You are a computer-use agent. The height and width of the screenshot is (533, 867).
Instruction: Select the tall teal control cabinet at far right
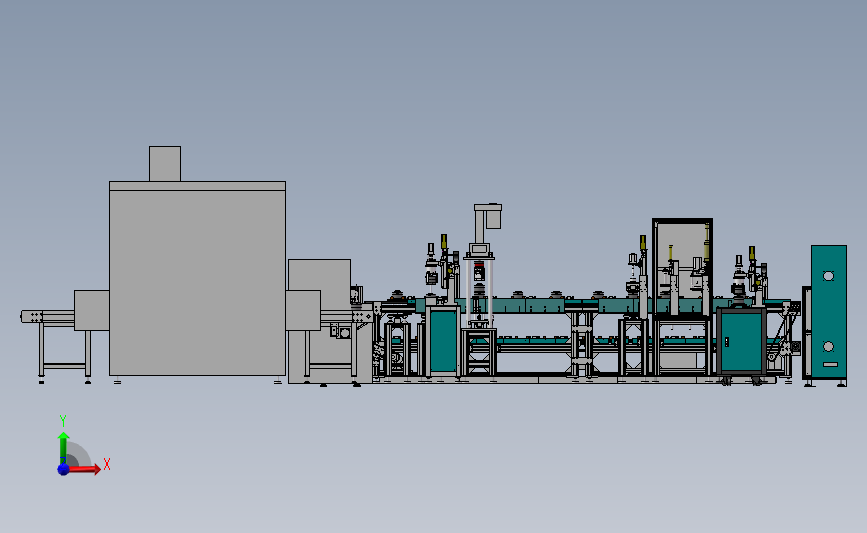(x=828, y=312)
